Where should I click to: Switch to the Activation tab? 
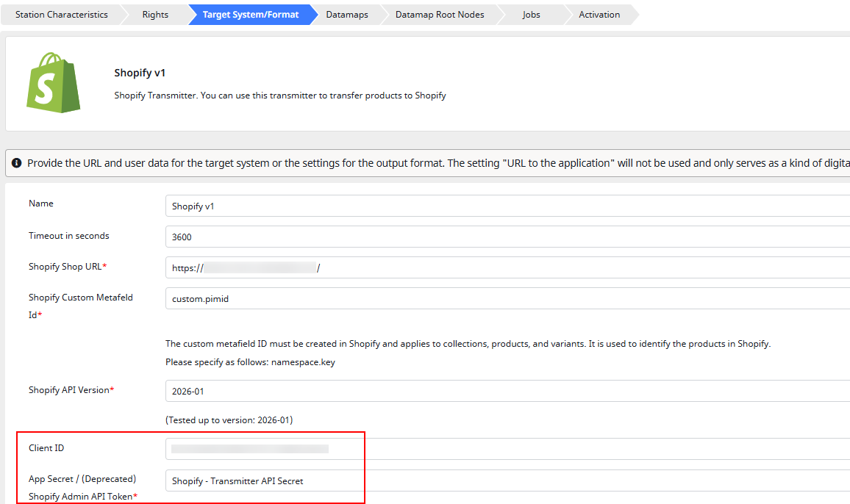click(599, 14)
